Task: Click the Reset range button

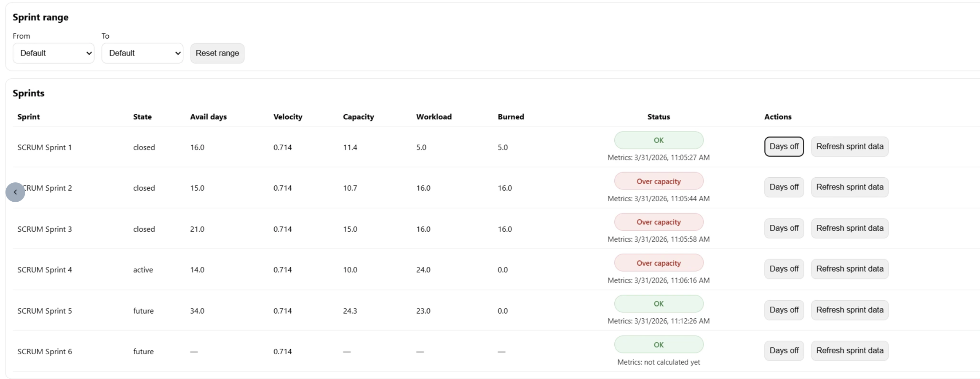Action: (217, 53)
